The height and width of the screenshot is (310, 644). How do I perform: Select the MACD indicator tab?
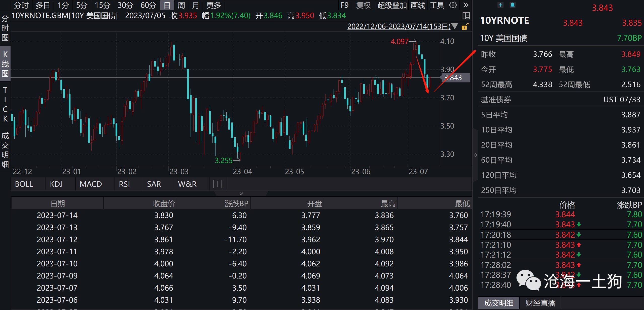coord(91,184)
